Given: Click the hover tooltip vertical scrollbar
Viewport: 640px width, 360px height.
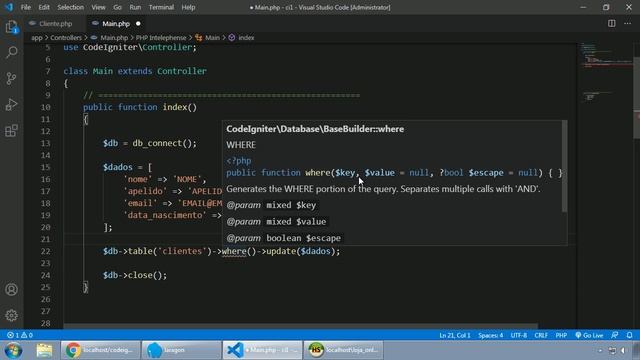Looking at the screenshot, I should tap(564, 167).
